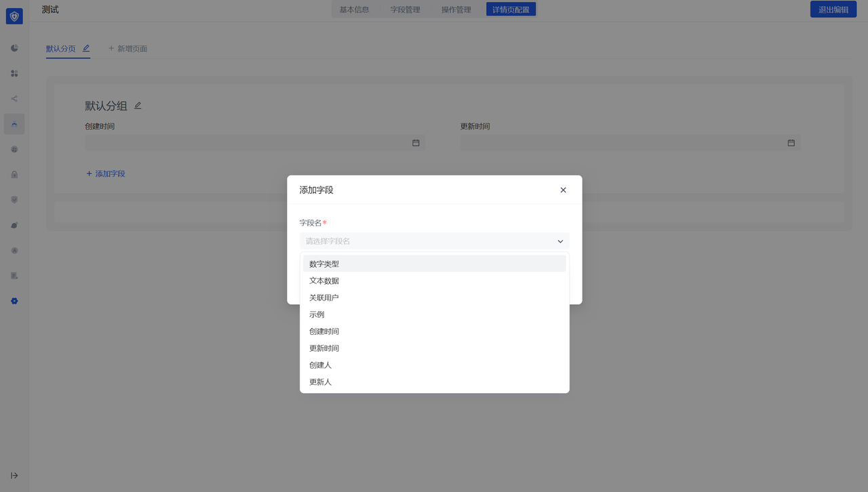Click the pencil icon next to 默认分组

click(x=138, y=106)
